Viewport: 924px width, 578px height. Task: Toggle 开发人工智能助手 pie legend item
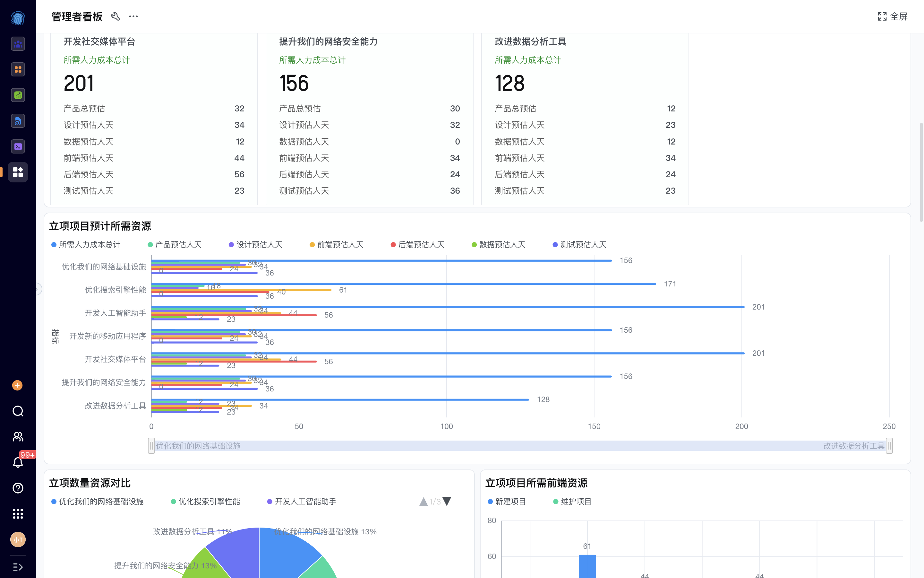[302, 502]
